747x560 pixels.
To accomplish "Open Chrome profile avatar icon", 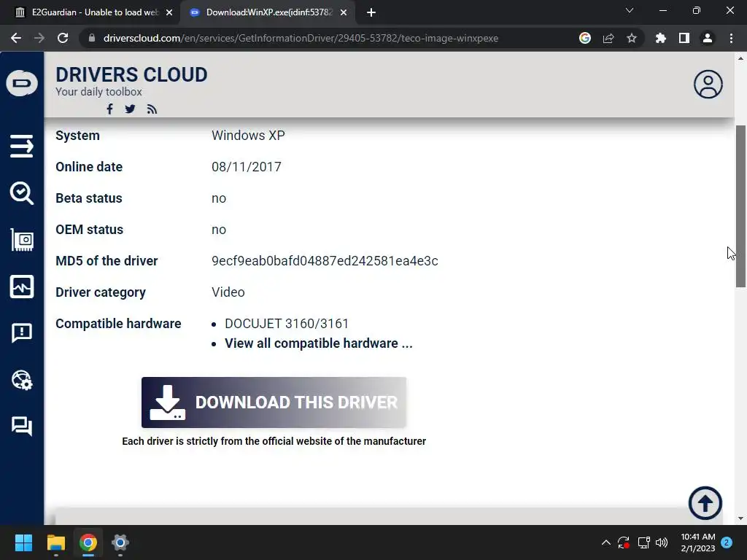I will click(708, 38).
